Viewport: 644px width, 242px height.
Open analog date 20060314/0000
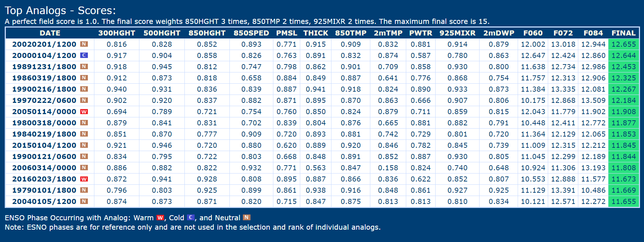click(x=44, y=168)
